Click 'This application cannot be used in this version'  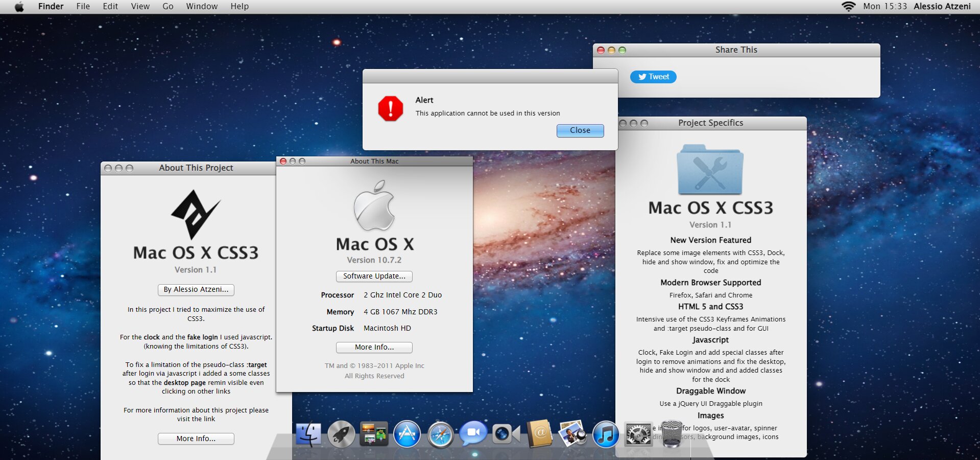pos(488,113)
